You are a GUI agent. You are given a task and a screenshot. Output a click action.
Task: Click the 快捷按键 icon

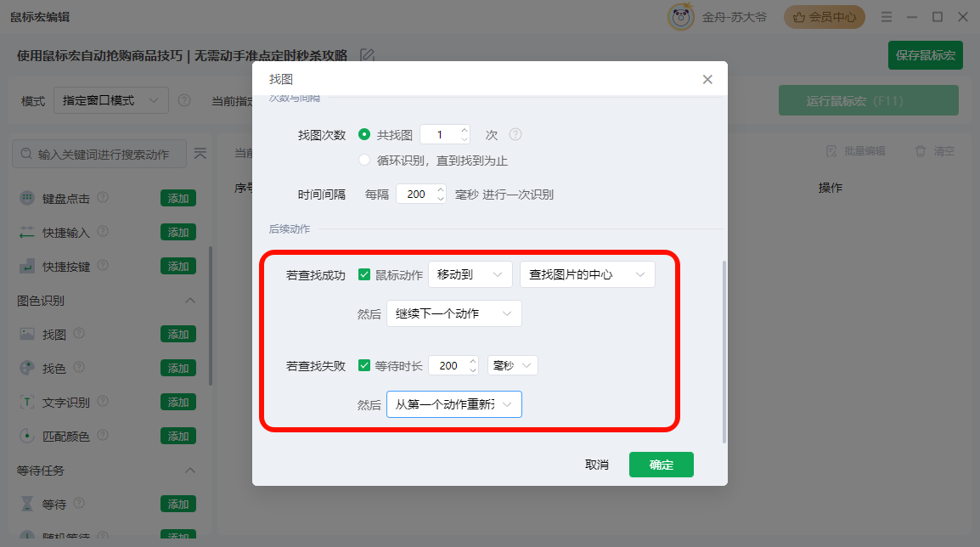click(x=27, y=267)
